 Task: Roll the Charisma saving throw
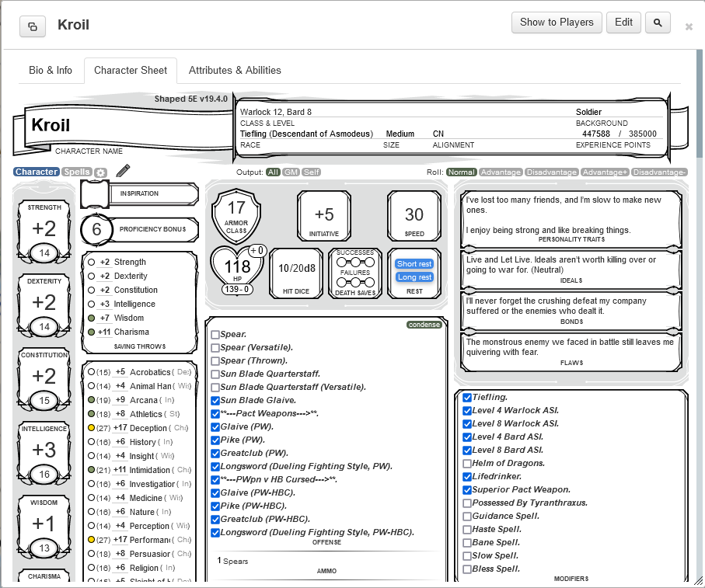131,332
